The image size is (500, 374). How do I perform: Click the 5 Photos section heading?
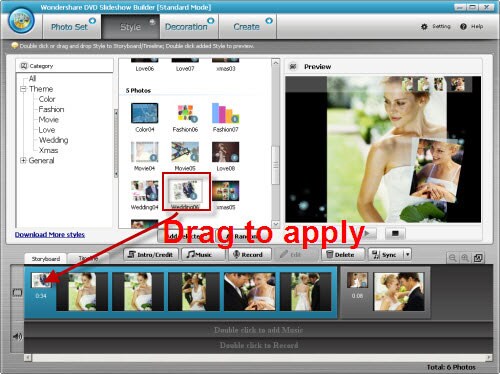(x=138, y=91)
